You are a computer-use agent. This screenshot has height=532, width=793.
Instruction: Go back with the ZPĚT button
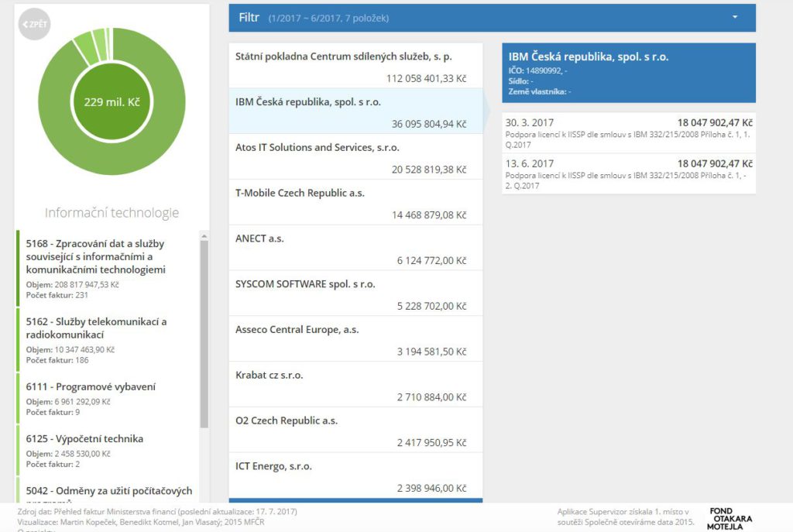(x=34, y=24)
